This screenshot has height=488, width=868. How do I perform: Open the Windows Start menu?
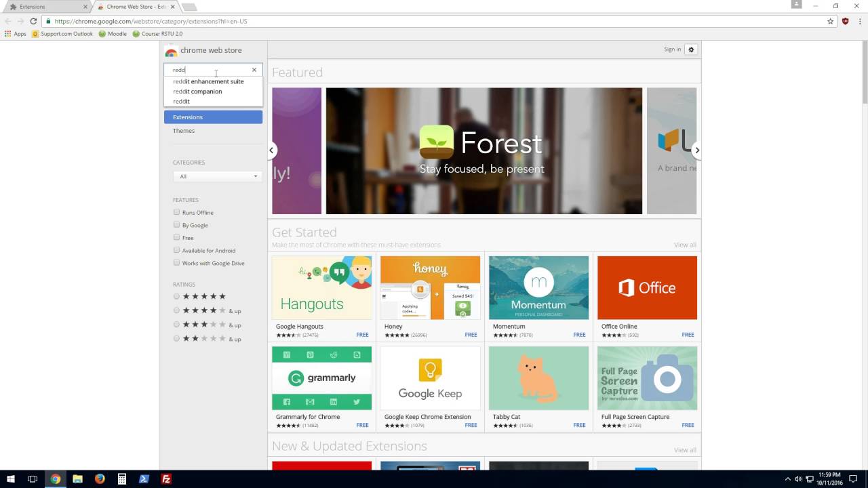pyautogui.click(x=11, y=479)
